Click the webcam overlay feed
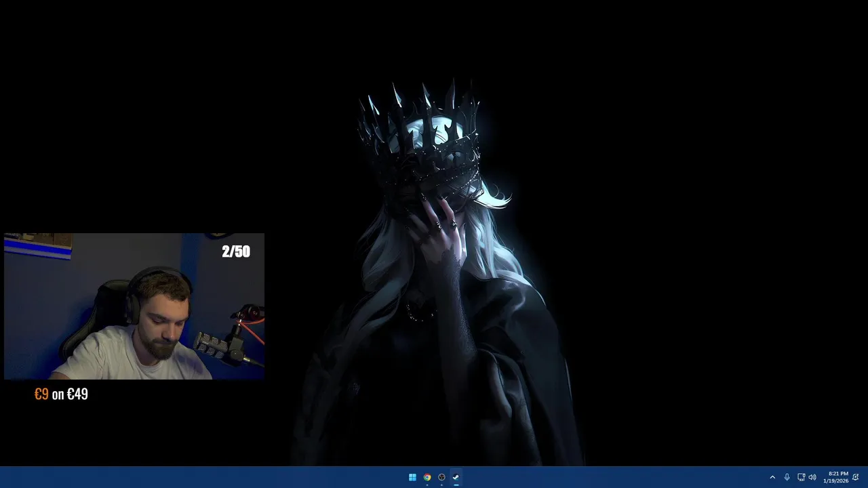 tap(134, 306)
